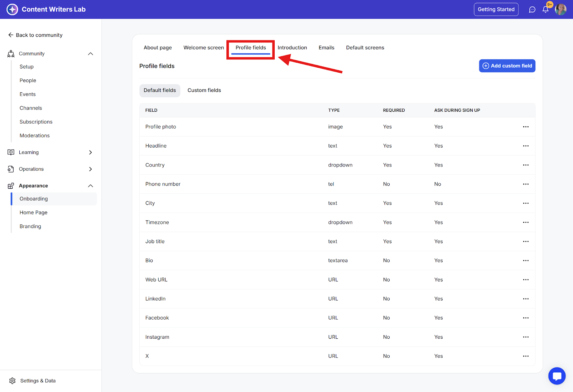This screenshot has height=392, width=573.
Task: Expand the Operations section chevron
Action: click(x=91, y=169)
